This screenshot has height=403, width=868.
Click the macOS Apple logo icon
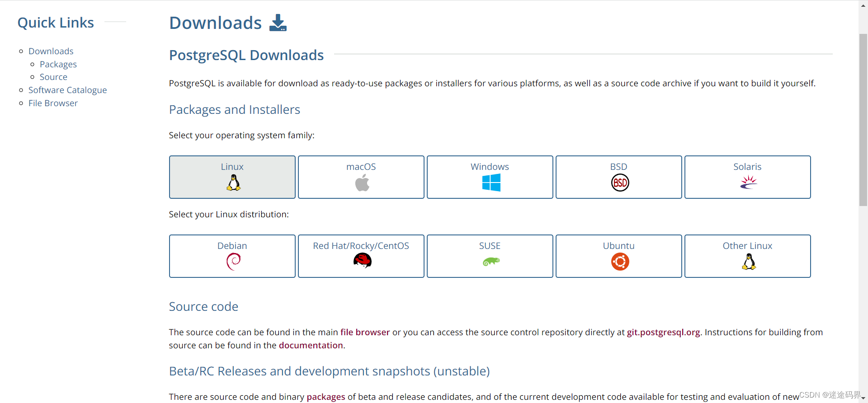pos(362,183)
